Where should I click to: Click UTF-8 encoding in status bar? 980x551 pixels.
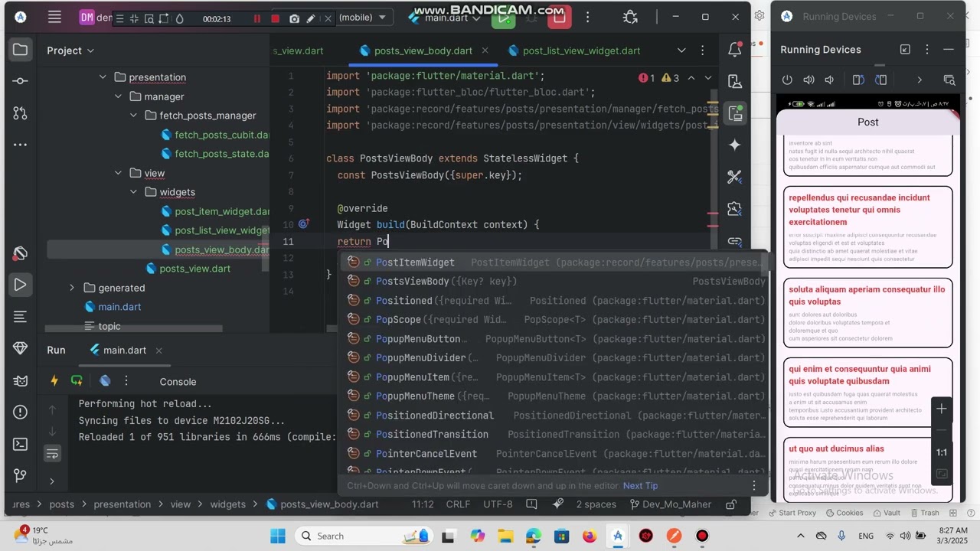click(x=498, y=504)
